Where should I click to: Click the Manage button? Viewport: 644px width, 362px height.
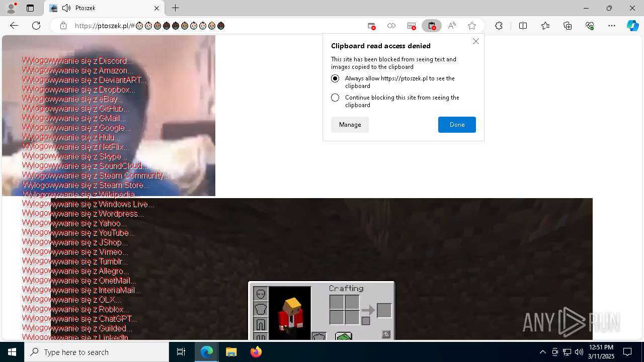[350, 125]
